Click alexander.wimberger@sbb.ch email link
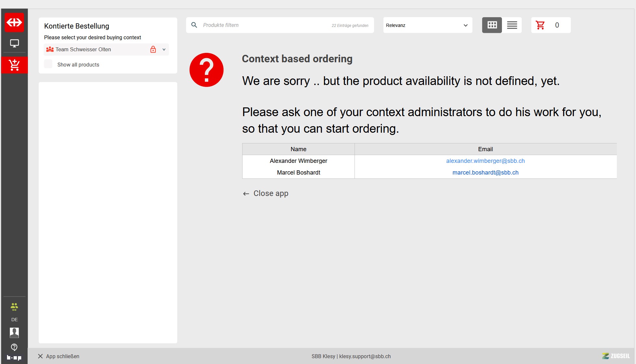636x364 pixels. (485, 161)
